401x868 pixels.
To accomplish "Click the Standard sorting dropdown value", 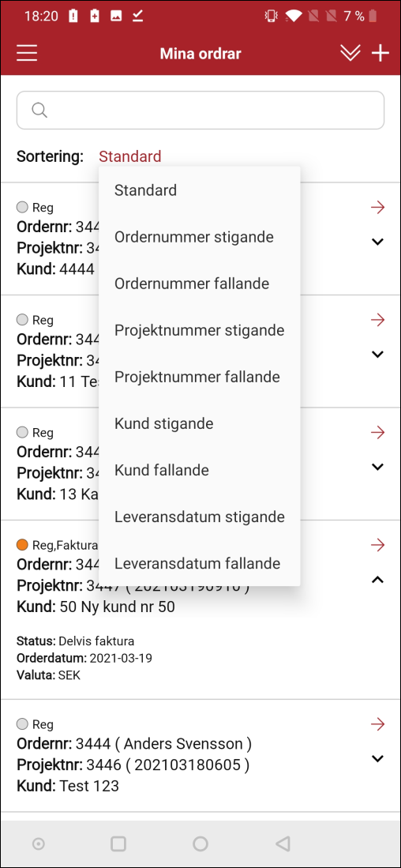I will coord(130,156).
